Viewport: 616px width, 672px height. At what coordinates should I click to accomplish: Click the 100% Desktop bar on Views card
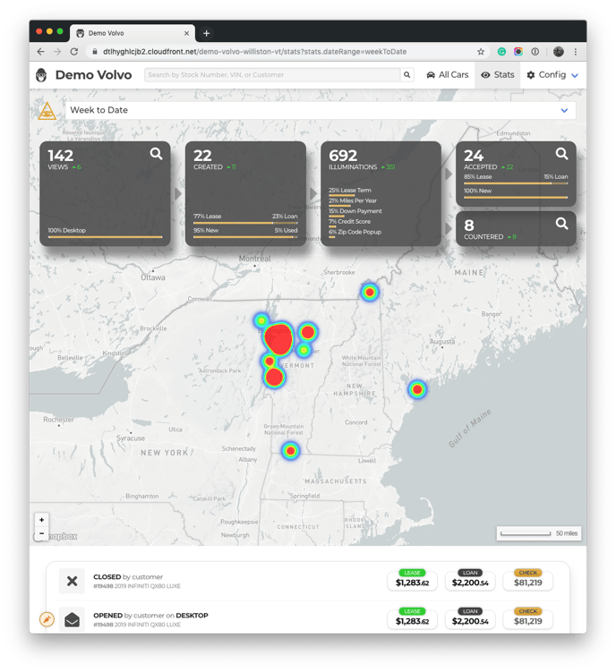coord(105,236)
